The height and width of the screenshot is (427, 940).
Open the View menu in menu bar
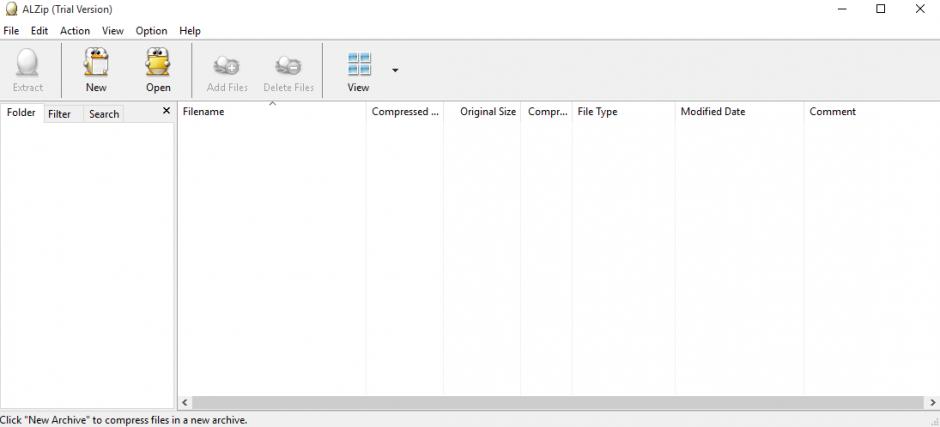tap(113, 31)
